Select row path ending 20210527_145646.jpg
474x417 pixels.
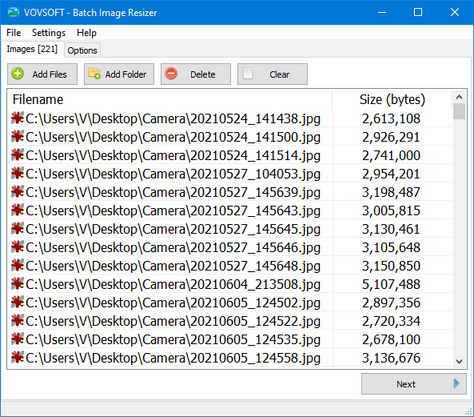click(x=173, y=247)
